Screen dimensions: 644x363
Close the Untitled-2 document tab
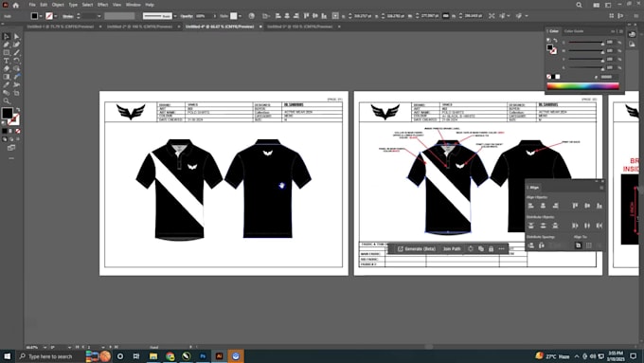click(179, 27)
